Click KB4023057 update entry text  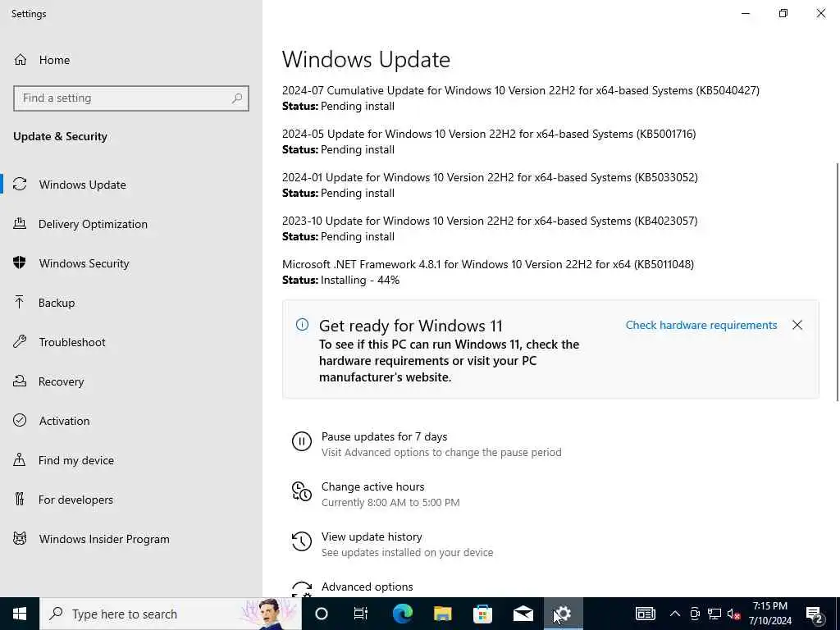point(490,221)
